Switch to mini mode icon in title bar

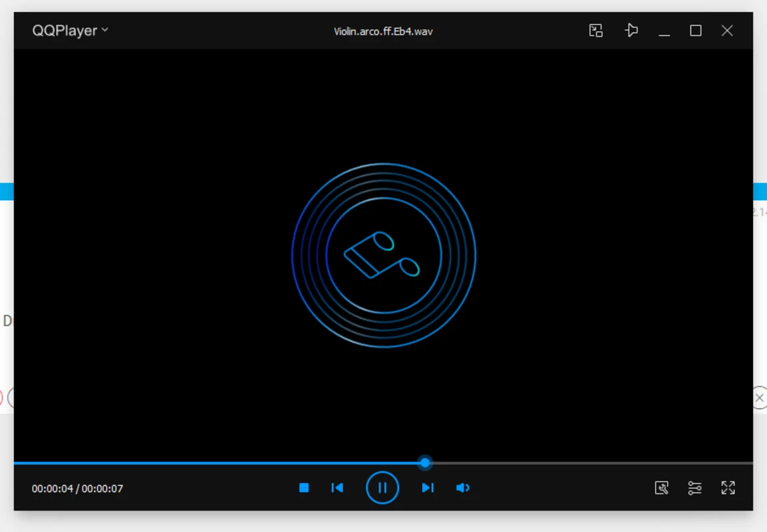(595, 31)
